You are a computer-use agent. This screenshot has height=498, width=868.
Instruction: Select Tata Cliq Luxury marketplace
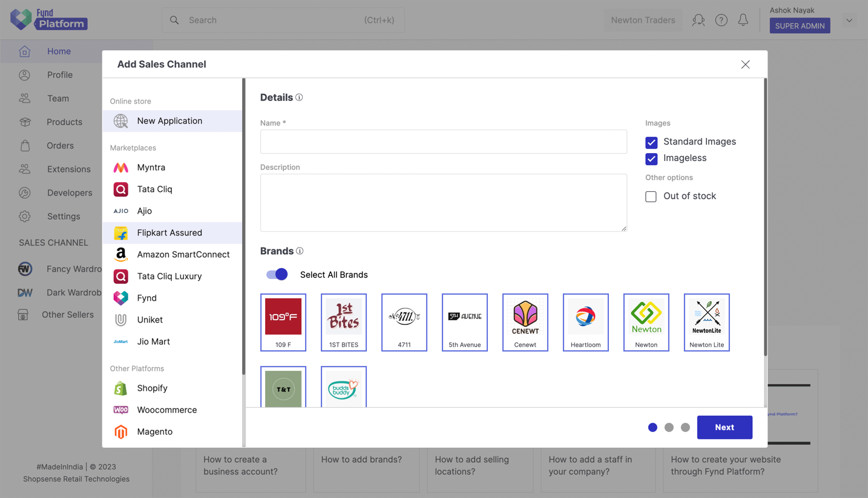[173, 277]
